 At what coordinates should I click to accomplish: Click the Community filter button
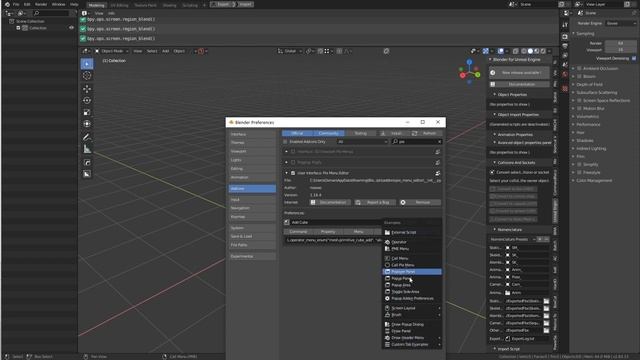click(x=329, y=133)
